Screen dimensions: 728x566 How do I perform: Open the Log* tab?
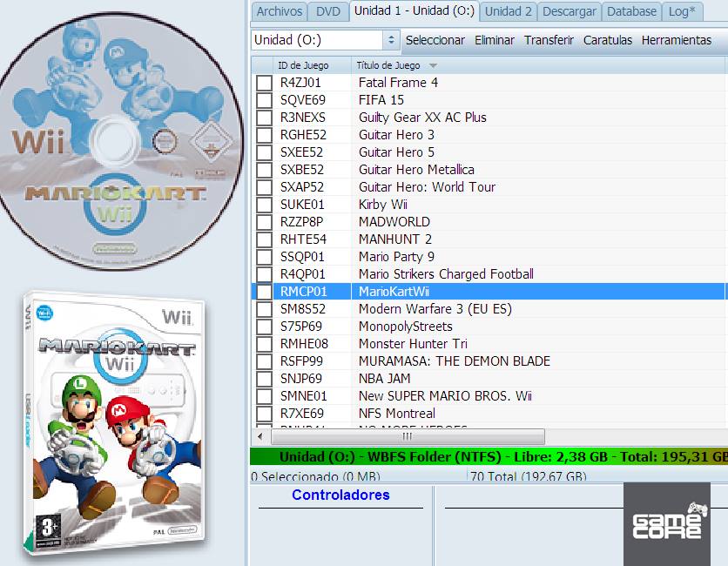pos(682,11)
